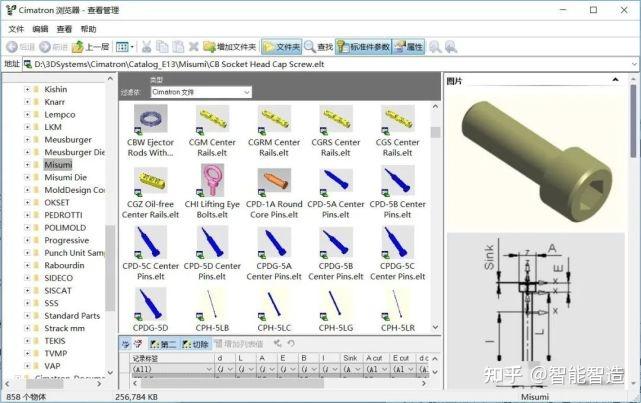This screenshot has height=403, width=641.
Task: Select the POLIMOLD folder in tree
Action: (65, 228)
